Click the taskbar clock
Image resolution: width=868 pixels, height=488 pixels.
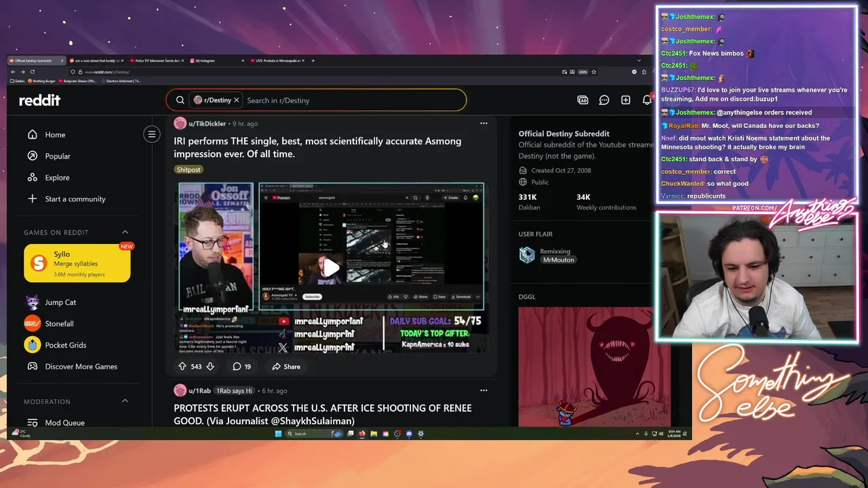674,434
